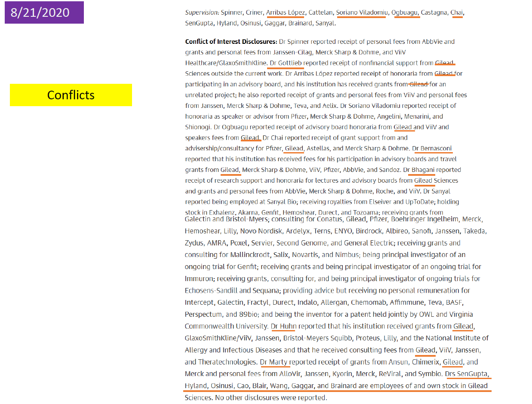The height and width of the screenshot is (404, 532).
Task: Select the word Immuron
Action: pyautogui.click(x=199, y=279)
